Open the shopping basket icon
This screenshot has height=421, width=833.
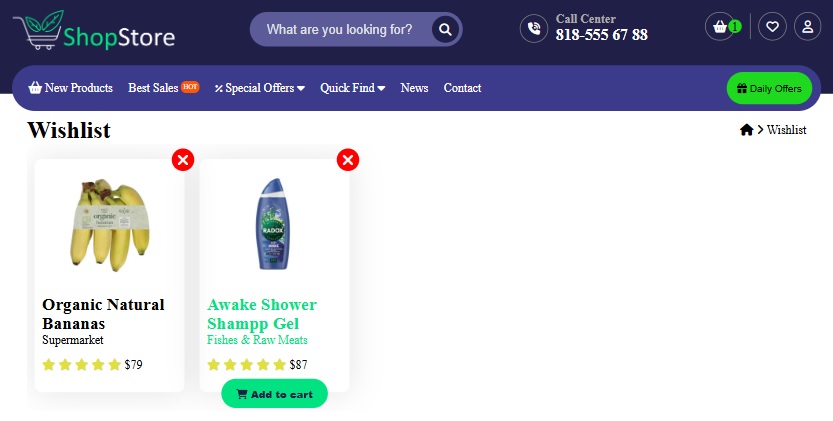click(x=719, y=27)
